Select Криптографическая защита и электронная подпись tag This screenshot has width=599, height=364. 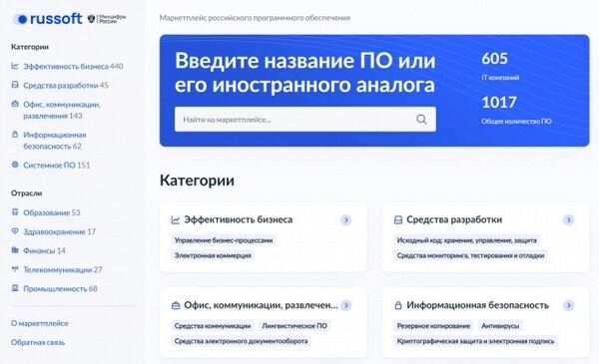[x=475, y=341]
